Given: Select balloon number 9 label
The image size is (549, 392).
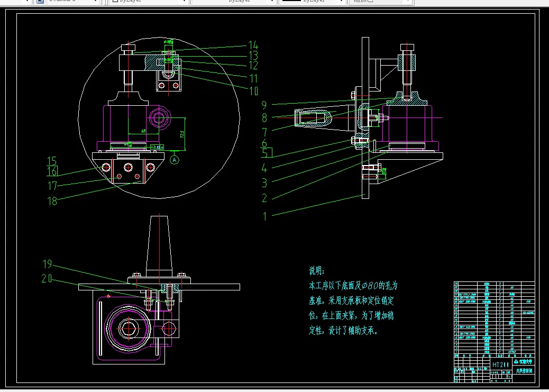Looking at the screenshot, I should pos(264,104).
